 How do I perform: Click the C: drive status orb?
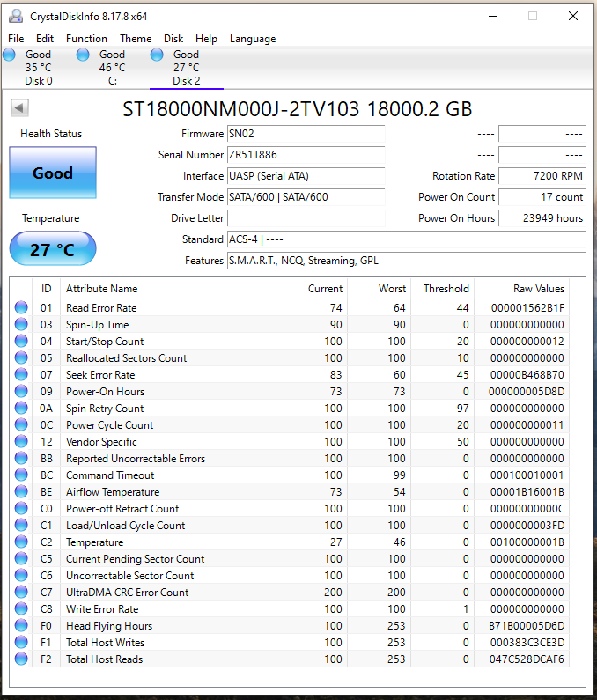pyautogui.click(x=84, y=55)
